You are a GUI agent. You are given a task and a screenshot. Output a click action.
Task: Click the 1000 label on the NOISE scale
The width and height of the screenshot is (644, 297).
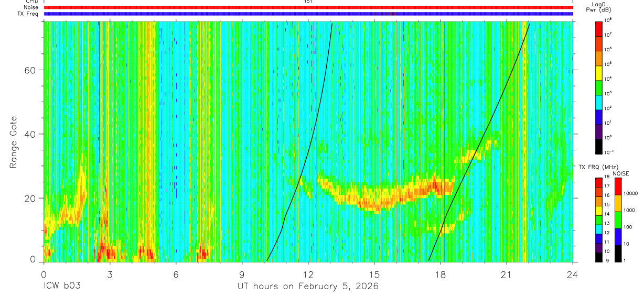click(x=629, y=210)
